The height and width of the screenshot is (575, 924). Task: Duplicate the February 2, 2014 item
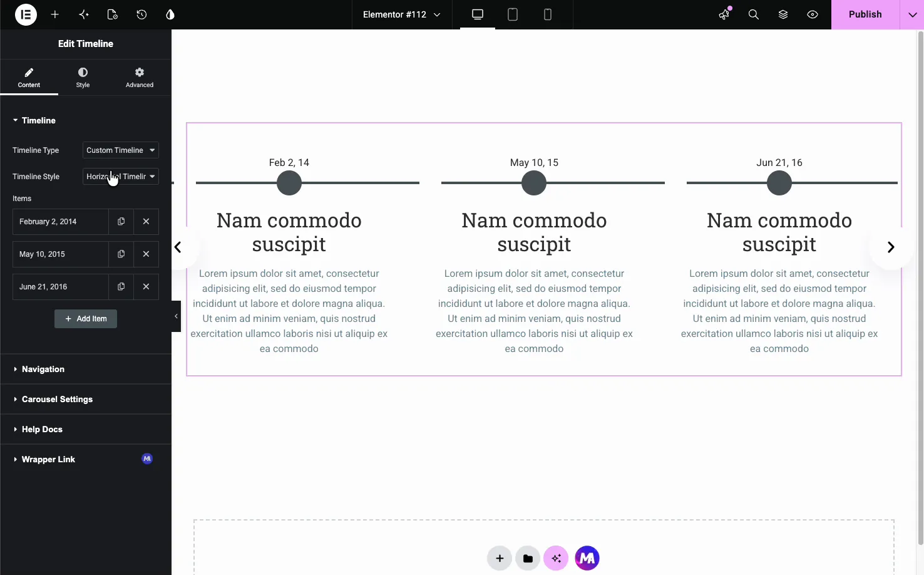tap(121, 222)
